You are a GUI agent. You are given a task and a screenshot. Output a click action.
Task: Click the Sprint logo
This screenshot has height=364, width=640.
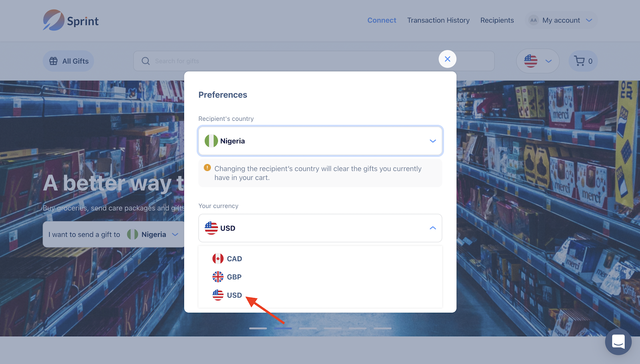(x=71, y=20)
